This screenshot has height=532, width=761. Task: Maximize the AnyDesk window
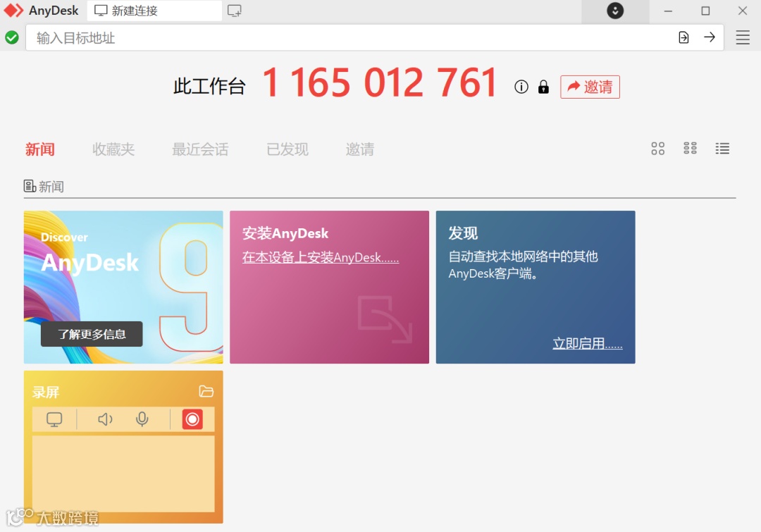pyautogui.click(x=705, y=11)
